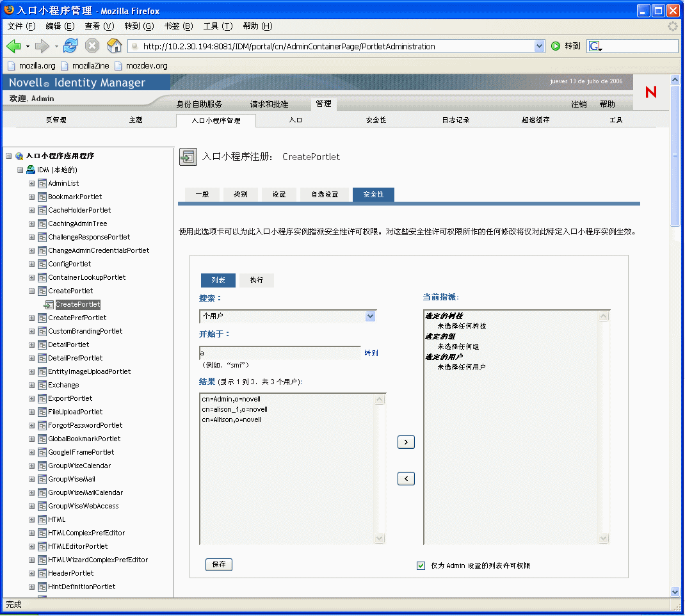Expand the CreatePrefPortlet node

31,318
